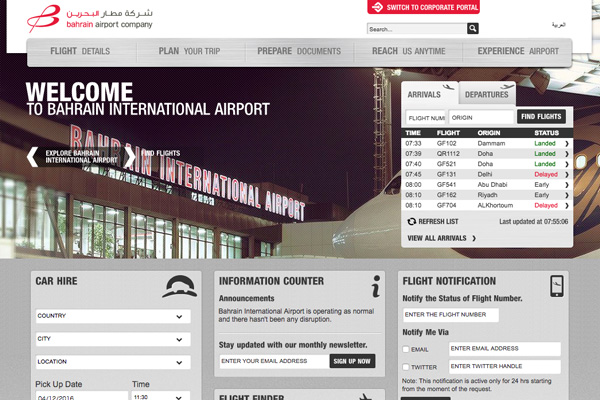Click the Sign Up Now button
This screenshot has width=600, height=400.
pos(352,361)
